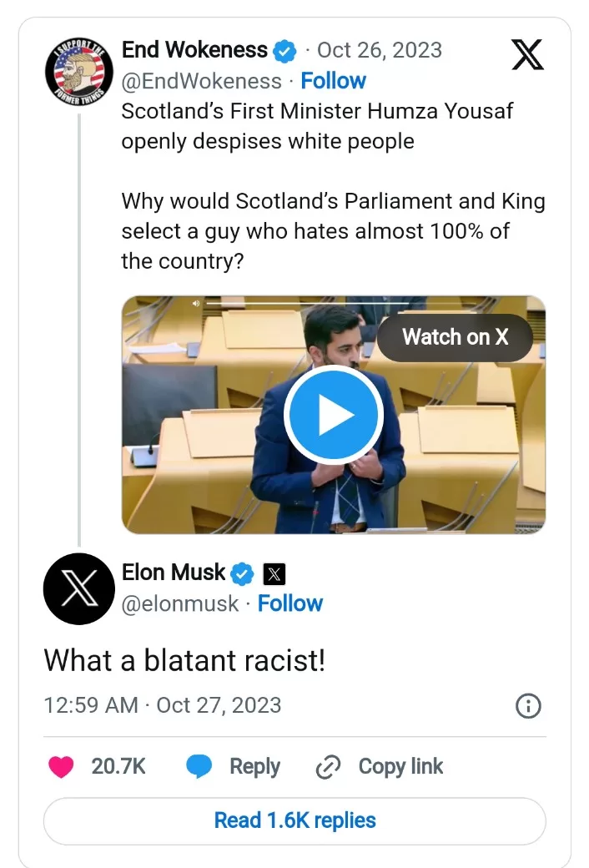Click the square X affiliation badge

click(274, 574)
